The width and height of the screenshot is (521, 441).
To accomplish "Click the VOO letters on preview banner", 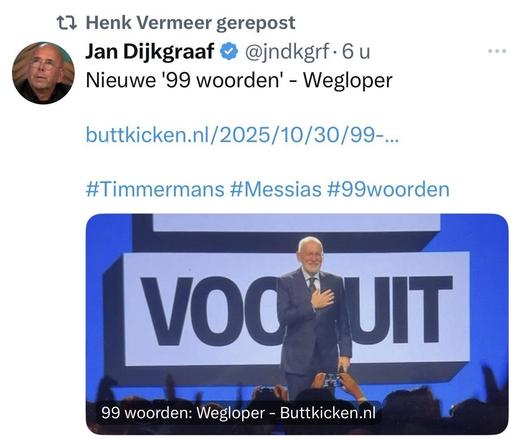I will pyautogui.click(x=210, y=311).
